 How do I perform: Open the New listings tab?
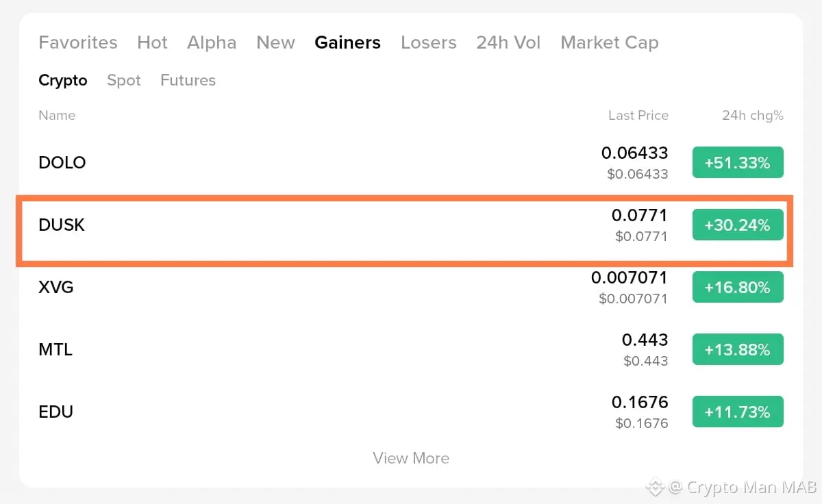275,42
